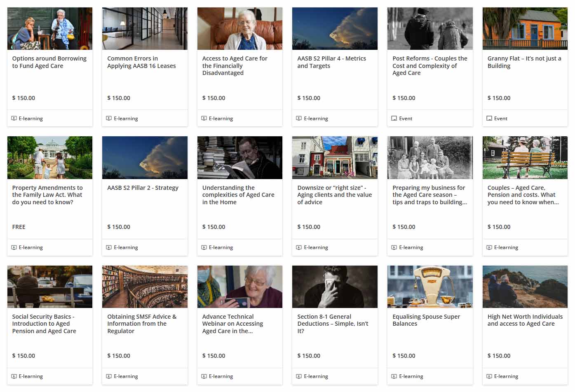This screenshot has height=392, width=575.
Task: Click E-learning icon on AASB S2 Pillar 4 card
Action: pos(299,119)
